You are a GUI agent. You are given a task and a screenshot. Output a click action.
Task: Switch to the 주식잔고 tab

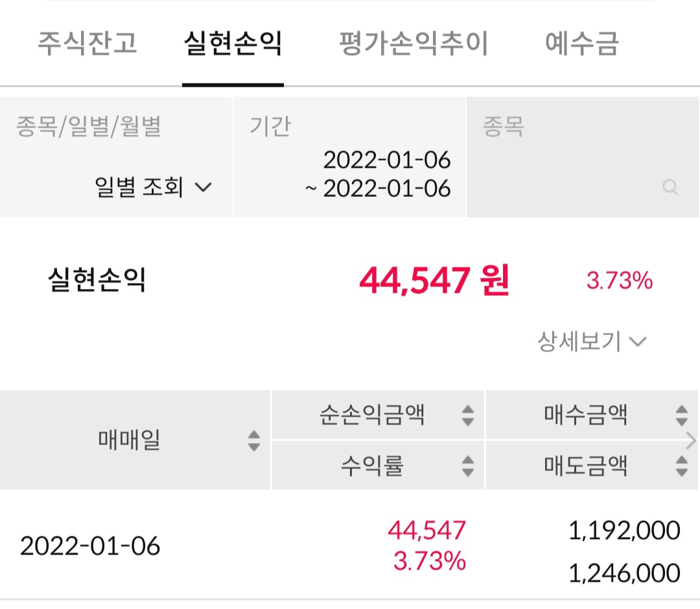[87, 44]
